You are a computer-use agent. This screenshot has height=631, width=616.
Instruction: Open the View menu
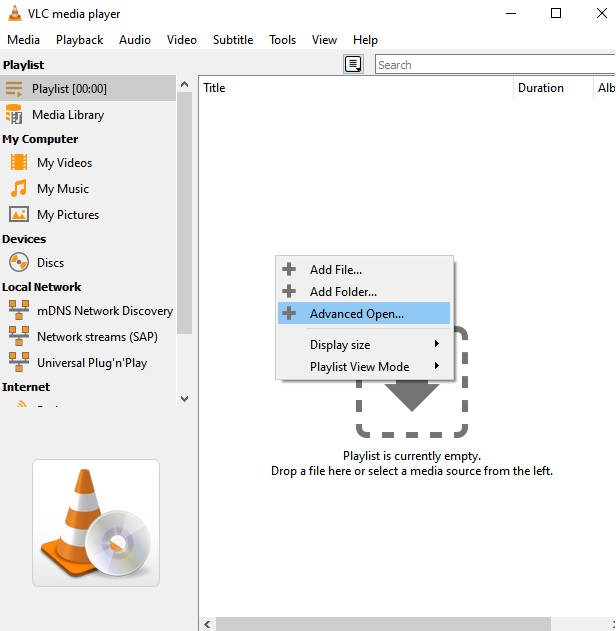click(x=324, y=40)
